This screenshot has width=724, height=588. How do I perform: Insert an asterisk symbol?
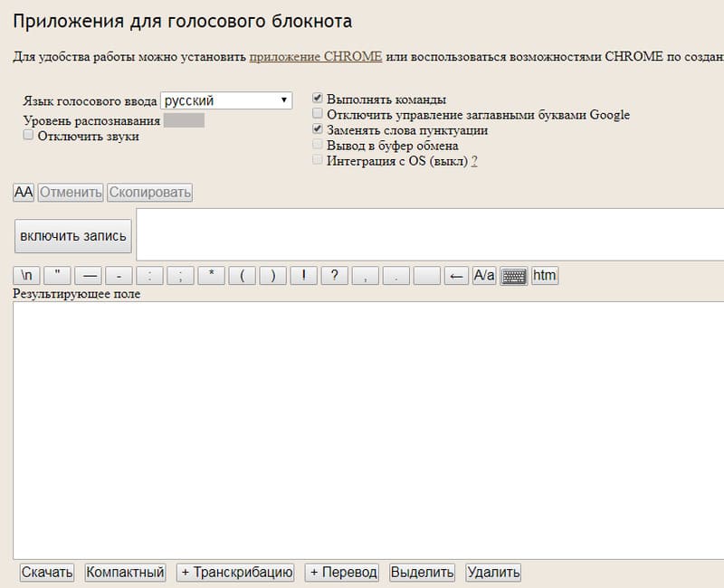coord(211,276)
